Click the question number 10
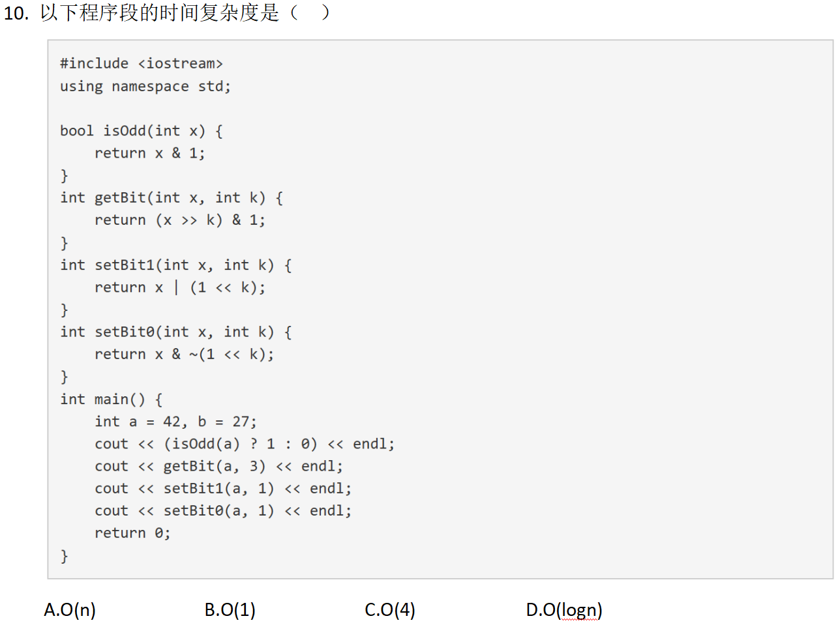The image size is (840, 627). 16,13
